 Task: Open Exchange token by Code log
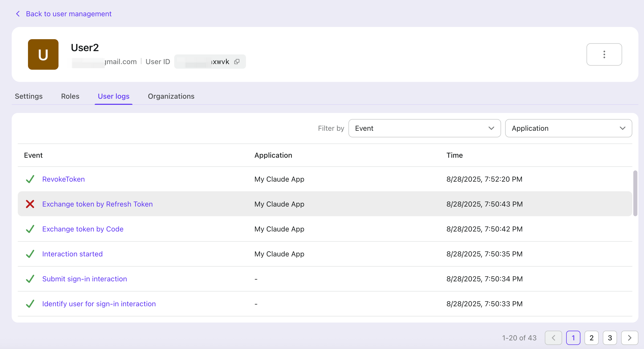pos(83,229)
